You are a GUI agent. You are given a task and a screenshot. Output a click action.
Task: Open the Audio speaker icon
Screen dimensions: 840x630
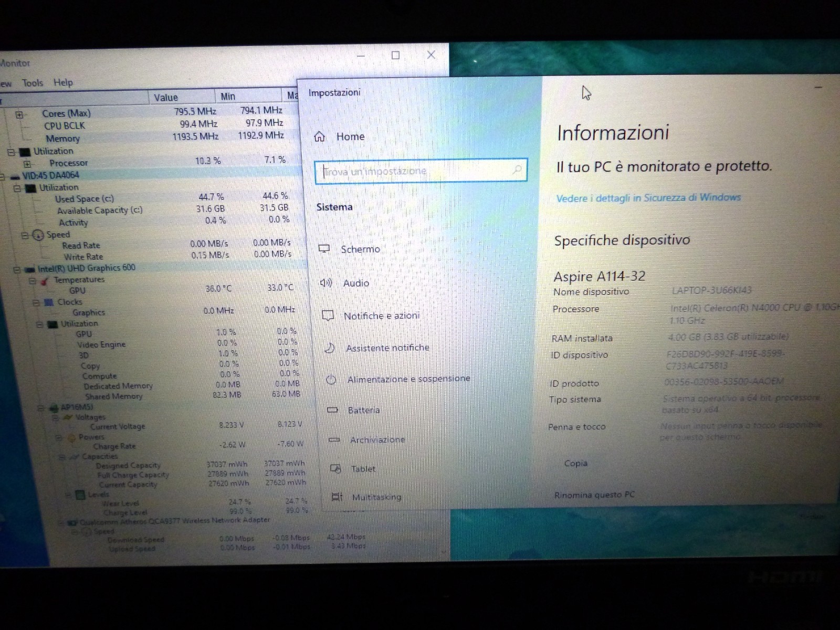coord(326,282)
